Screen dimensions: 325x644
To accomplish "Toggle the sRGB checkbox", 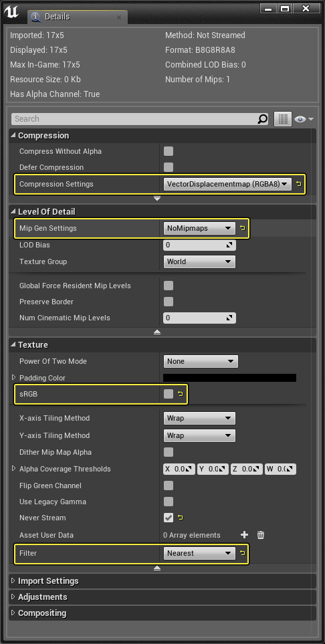I will 169,394.
